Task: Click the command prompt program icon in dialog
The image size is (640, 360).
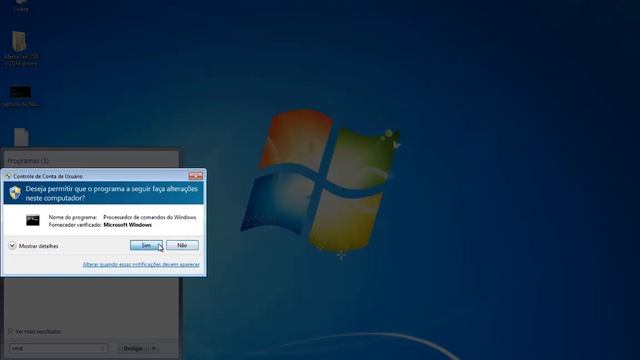Action: point(33,220)
